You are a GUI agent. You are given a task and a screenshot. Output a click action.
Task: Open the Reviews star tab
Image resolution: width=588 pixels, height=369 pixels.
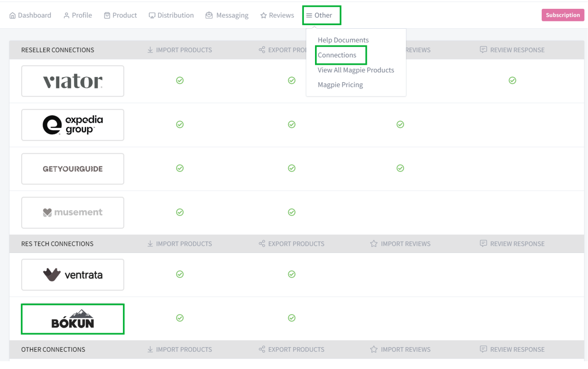pyautogui.click(x=277, y=15)
